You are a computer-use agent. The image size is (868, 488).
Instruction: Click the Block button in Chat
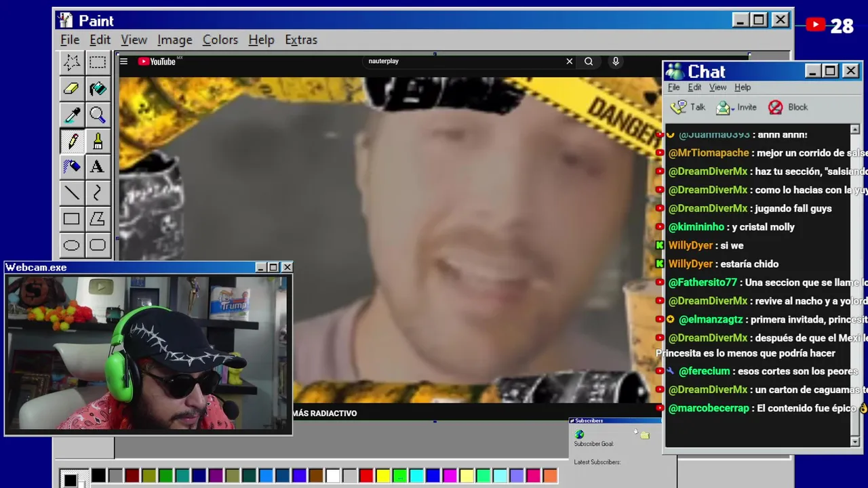[x=787, y=107]
